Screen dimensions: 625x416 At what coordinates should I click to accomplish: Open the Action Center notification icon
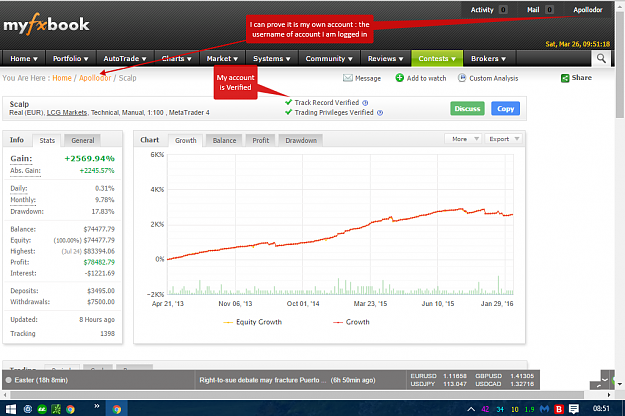(574, 409)
